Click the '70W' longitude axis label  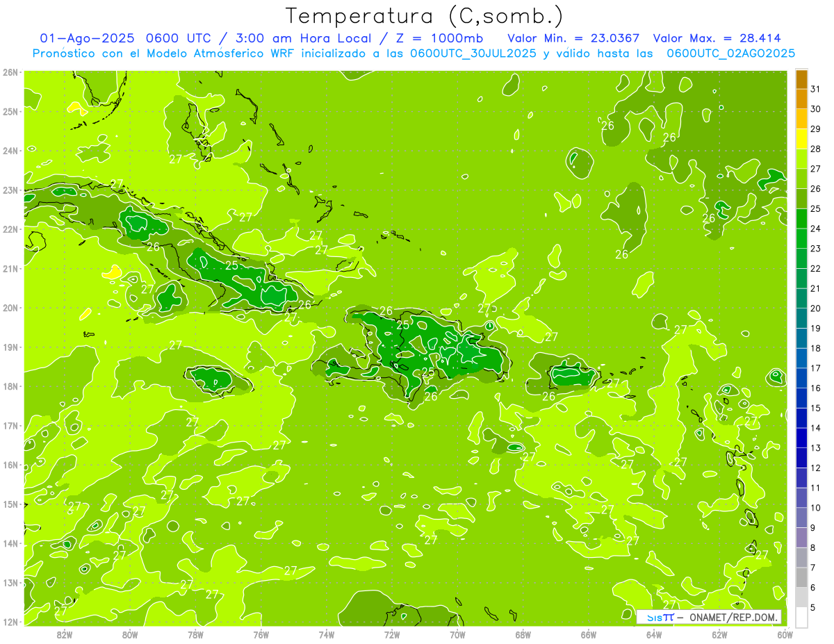pos(457,634)
